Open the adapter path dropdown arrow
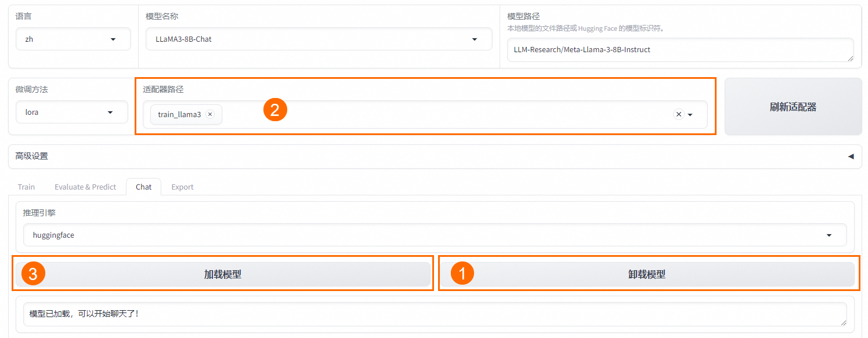Screen dimensions: 868x338 690,115
